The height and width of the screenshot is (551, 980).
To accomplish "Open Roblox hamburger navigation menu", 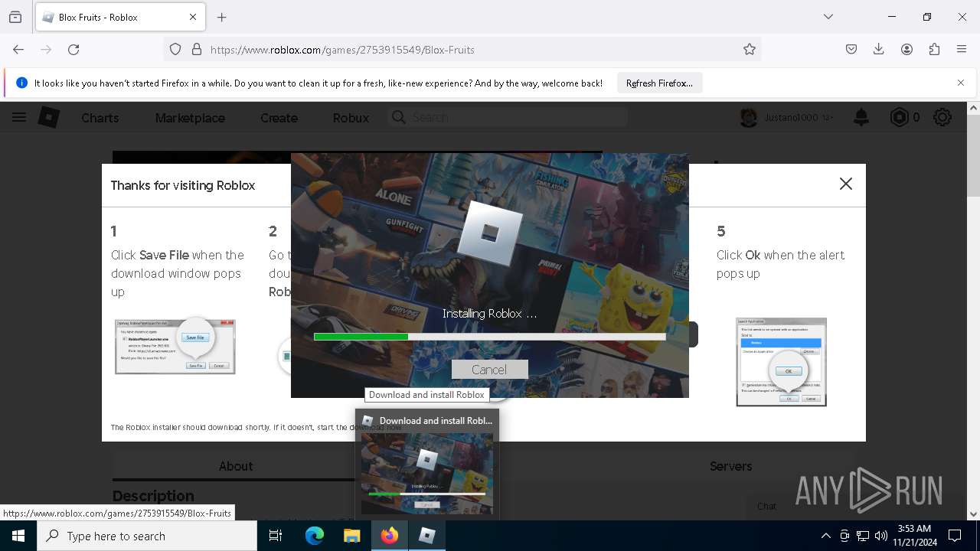I will 19,117.
